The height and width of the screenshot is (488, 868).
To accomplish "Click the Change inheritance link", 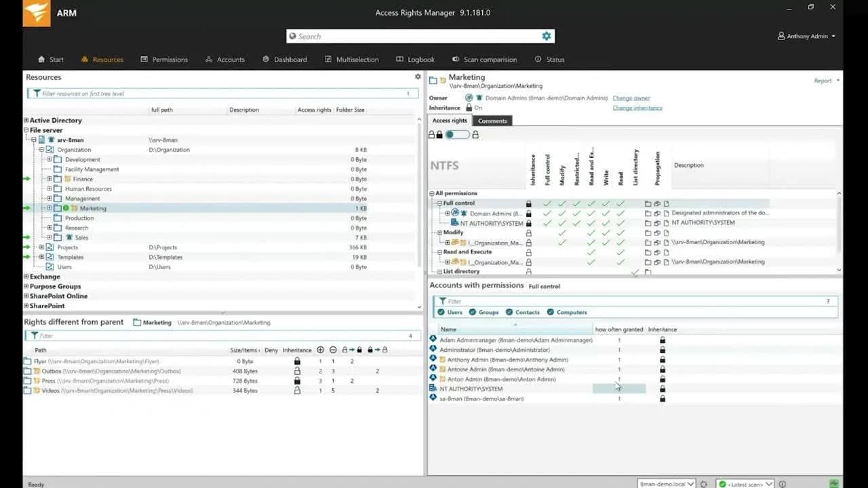I will [637, 108].
